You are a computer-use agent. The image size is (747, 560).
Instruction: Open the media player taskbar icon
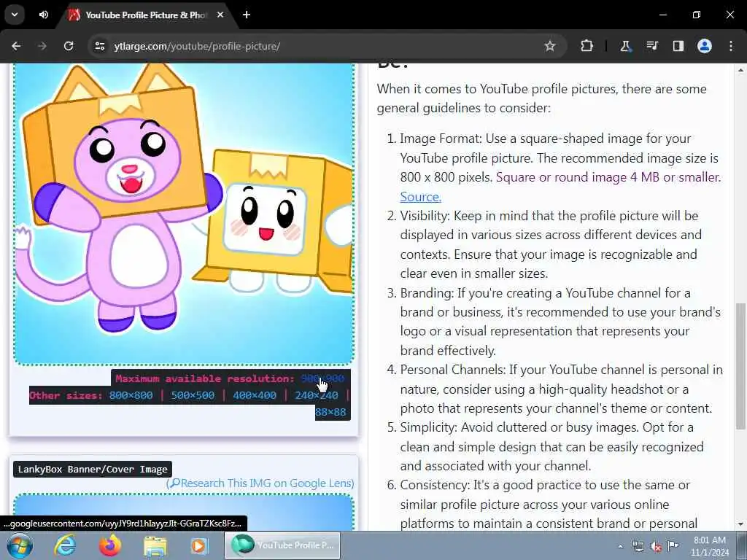coord(199,545)
